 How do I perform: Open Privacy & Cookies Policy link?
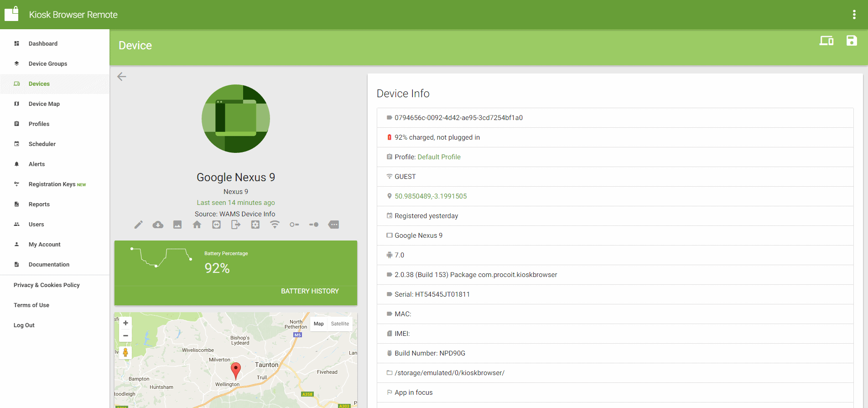(x=47, y=285)
